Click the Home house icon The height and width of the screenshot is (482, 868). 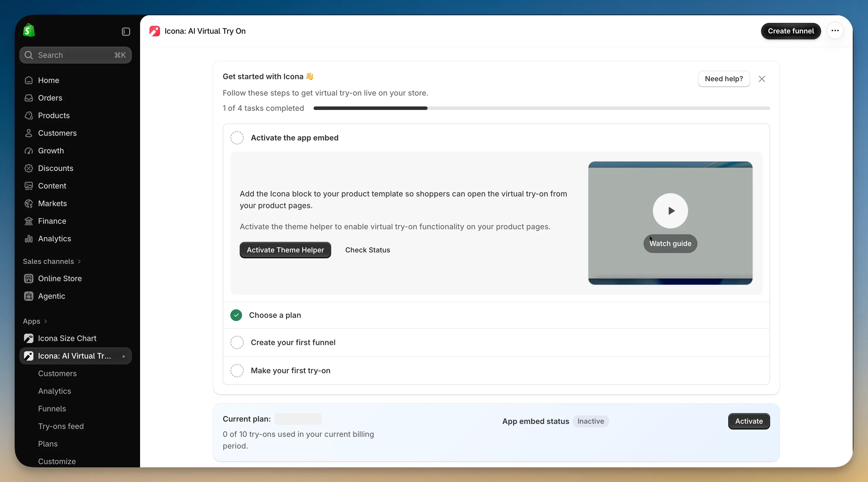[29, 80]
